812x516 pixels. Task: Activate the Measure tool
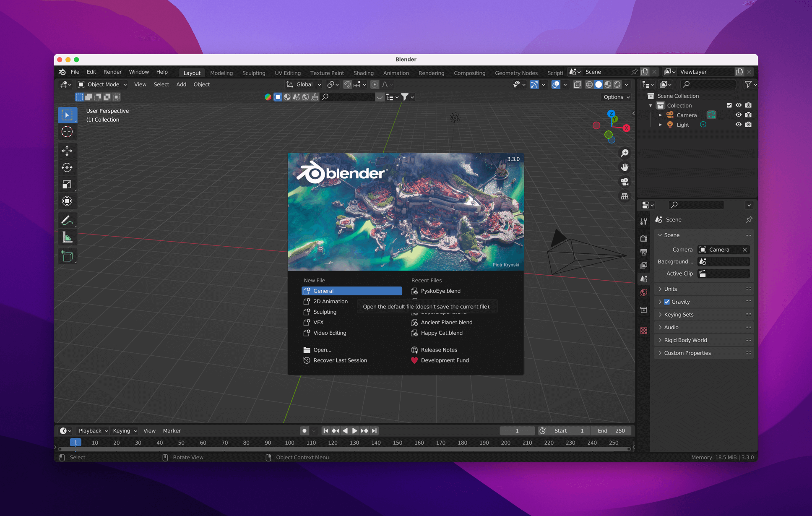pyautogui.click(x=67, y=237)
